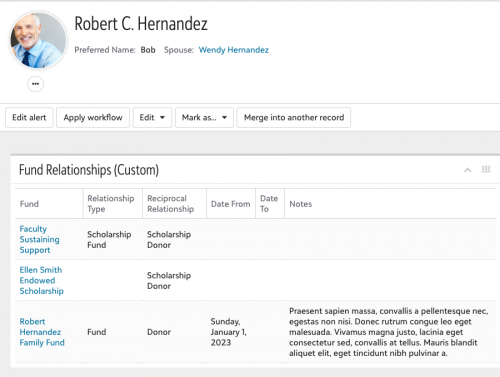Expand the Mark as... dropdown
This screenshot has height=377, width=500.
pos(204,117)
